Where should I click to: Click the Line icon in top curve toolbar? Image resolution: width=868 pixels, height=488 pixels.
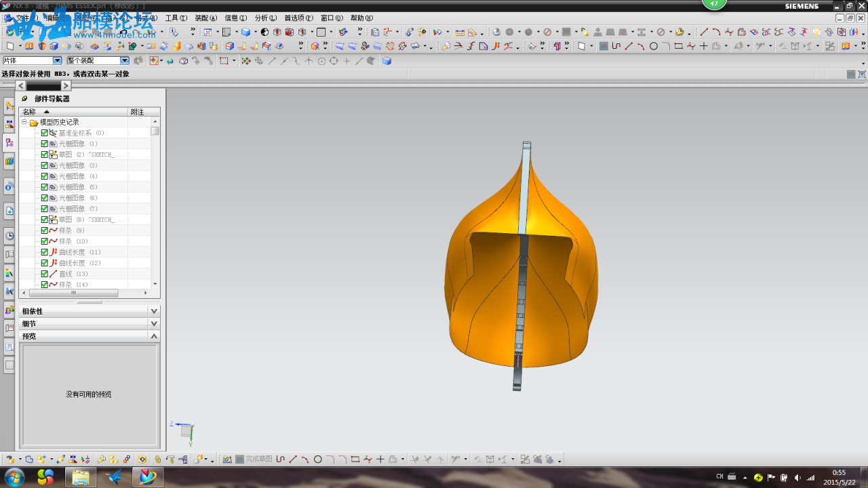pyautogui.click(x=704, y=32)
